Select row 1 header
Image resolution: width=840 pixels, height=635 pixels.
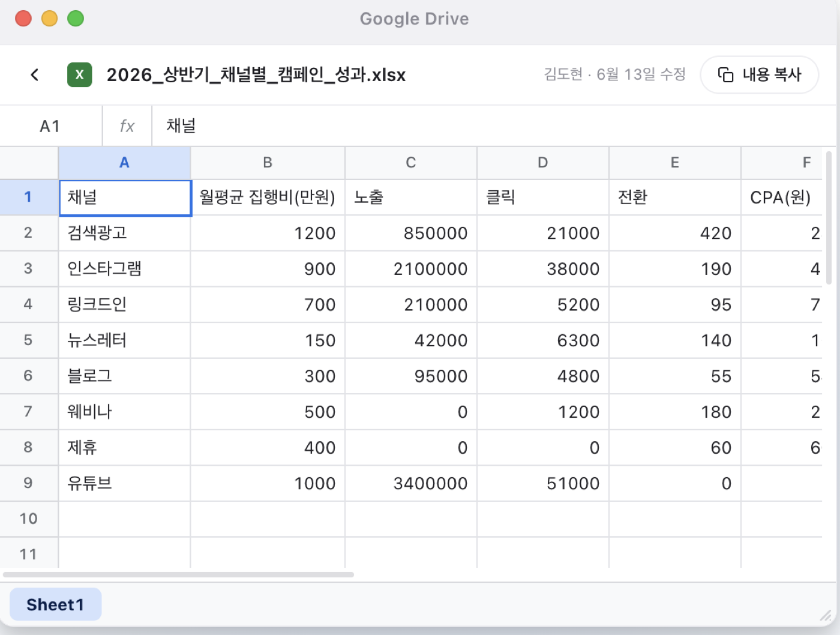(x=29, y=197)
